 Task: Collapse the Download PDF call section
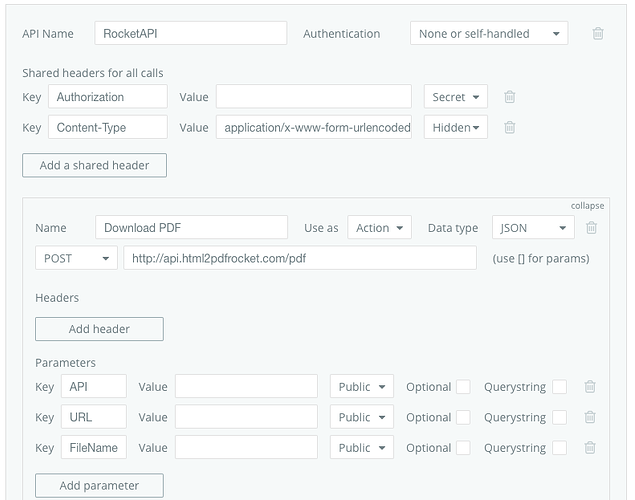pyautogui.click(x=587, y=205)
